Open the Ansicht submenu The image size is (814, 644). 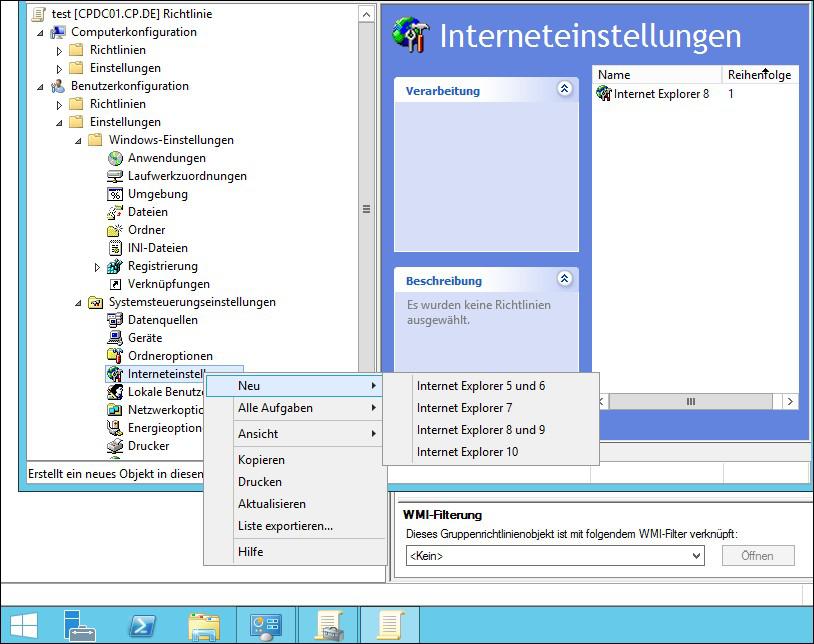coord(294,434)
